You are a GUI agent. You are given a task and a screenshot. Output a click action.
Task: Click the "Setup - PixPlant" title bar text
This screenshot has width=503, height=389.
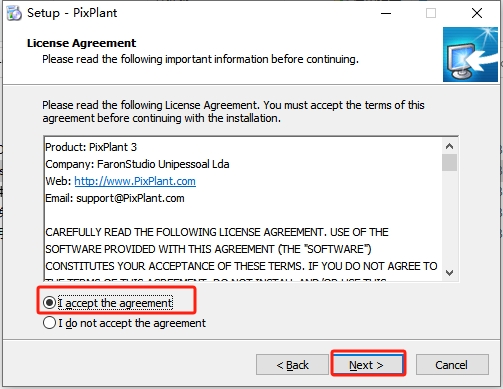point(72,13)
